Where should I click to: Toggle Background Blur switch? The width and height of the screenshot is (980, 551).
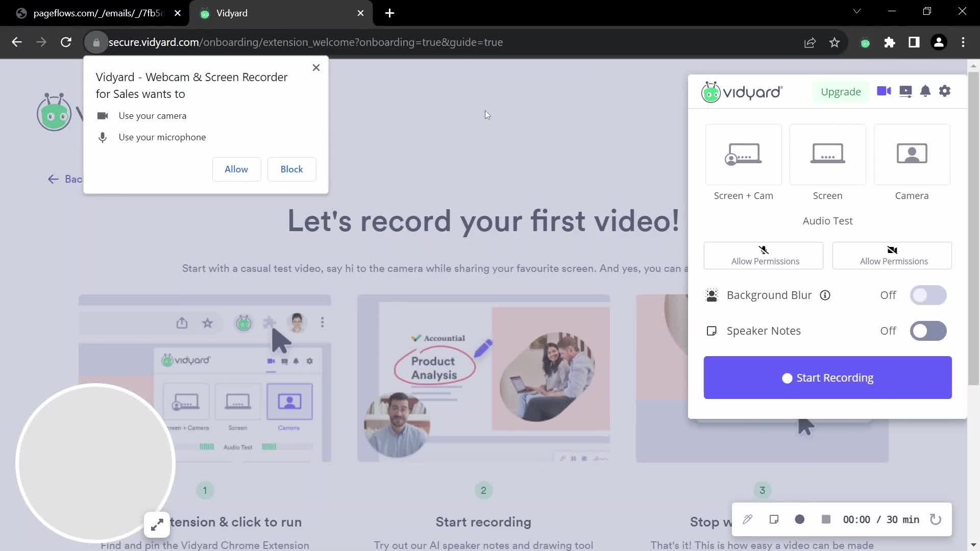tap(928, 295)
